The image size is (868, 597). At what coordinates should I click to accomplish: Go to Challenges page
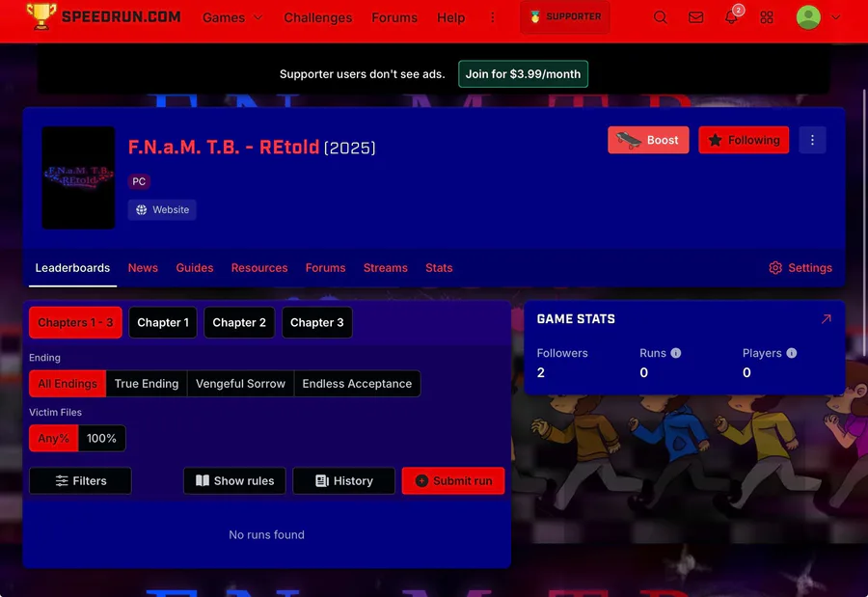(x=317, y=17)
